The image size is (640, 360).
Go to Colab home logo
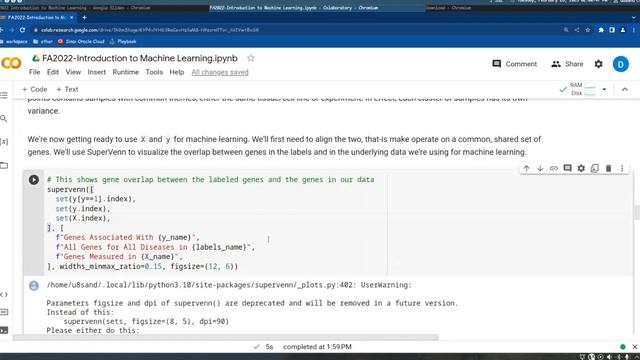tap(11, 63)
